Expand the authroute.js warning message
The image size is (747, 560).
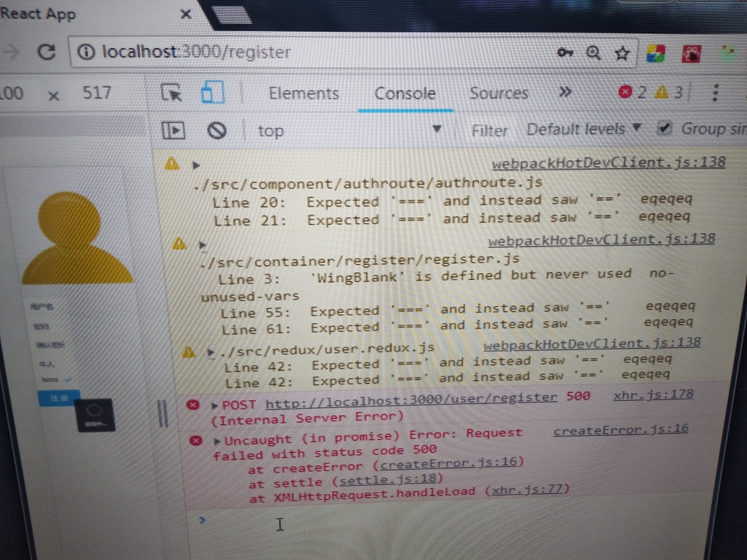[x=196, y=165]
